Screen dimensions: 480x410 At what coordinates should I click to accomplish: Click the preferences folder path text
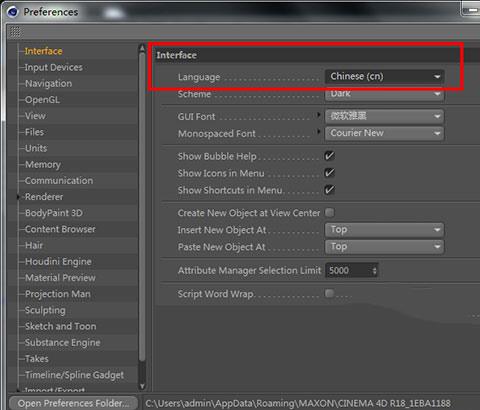[x=298, y=403]
